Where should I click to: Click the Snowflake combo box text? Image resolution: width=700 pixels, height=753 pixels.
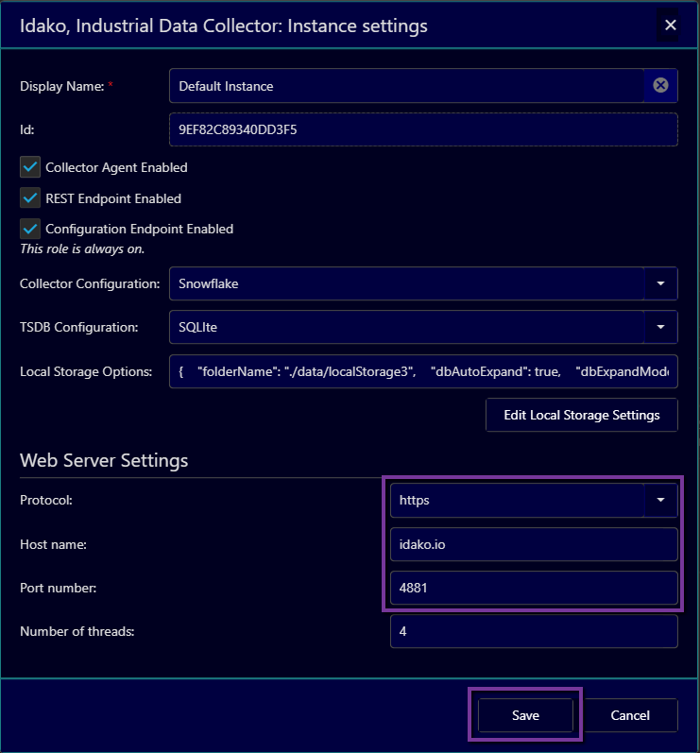406,283
